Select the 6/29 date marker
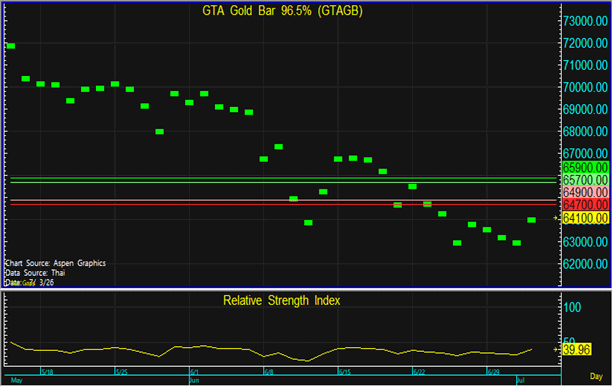Image resolution: width=613 pixels, height=387 pixels. coord(493,372)
